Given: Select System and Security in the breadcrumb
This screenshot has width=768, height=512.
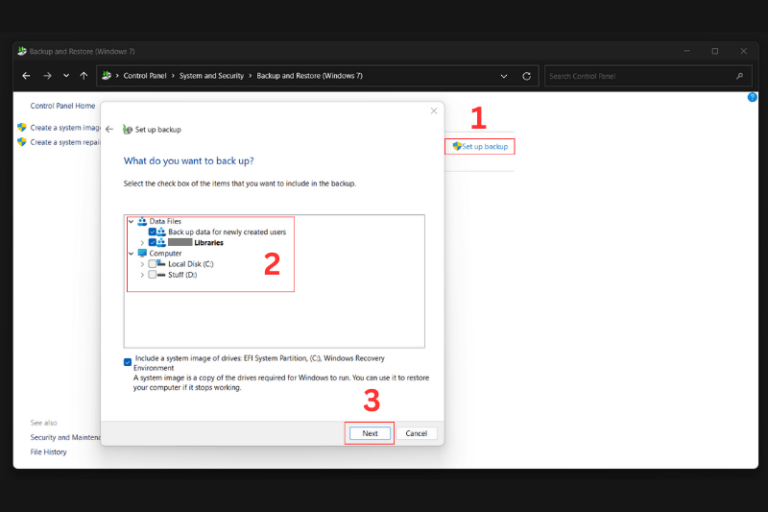Looking at the screenshot, I should pos(212,76).
